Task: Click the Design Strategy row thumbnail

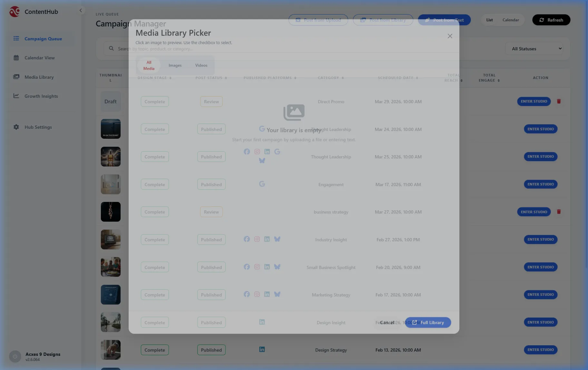Action: click(x=111, y=350)
